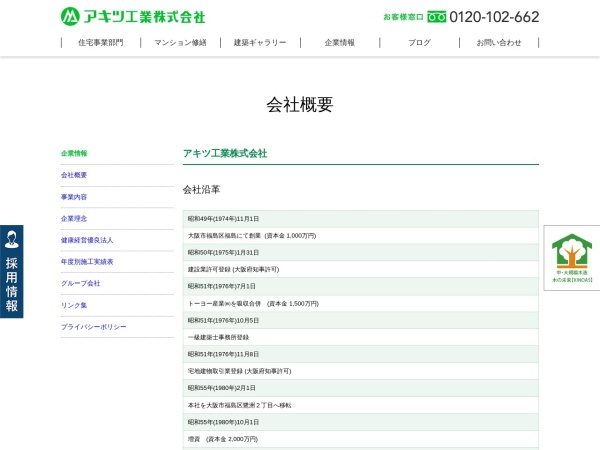
Task: Open 建築ギャラリー in the top navigation
Action: tap(260, 42)
